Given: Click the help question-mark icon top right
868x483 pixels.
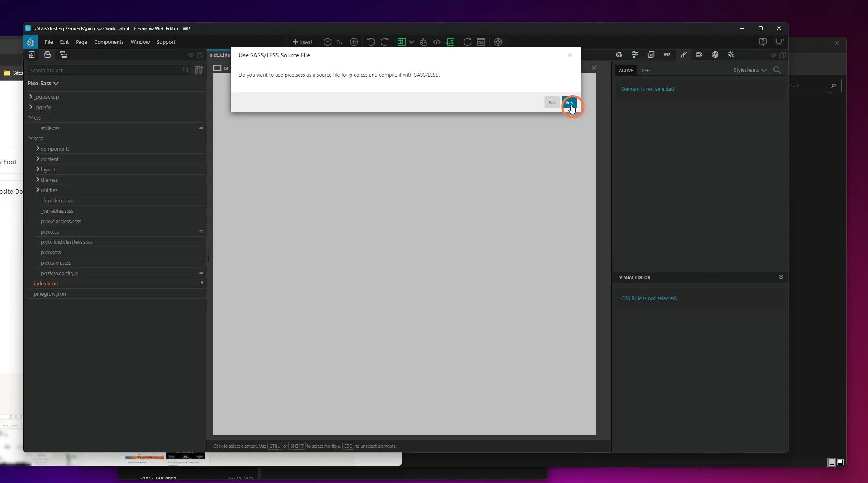Looking at the screenshot, I should [x=763, y=42].
